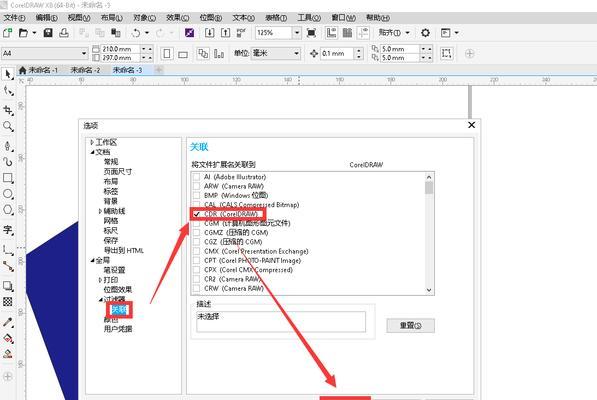Viewport: 597px width, 400px height.
Task: Select the Crop tool
Action: point(8,110)
